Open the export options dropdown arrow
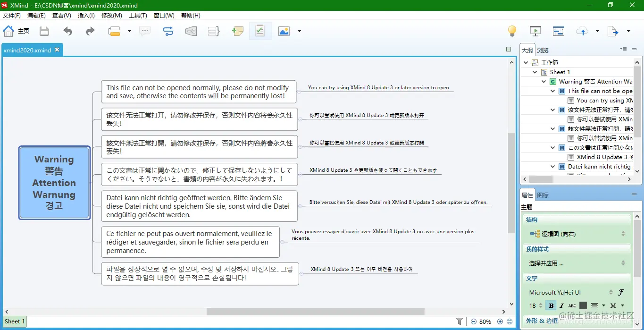This screenshot has height=330, width=644. [628, 31]
